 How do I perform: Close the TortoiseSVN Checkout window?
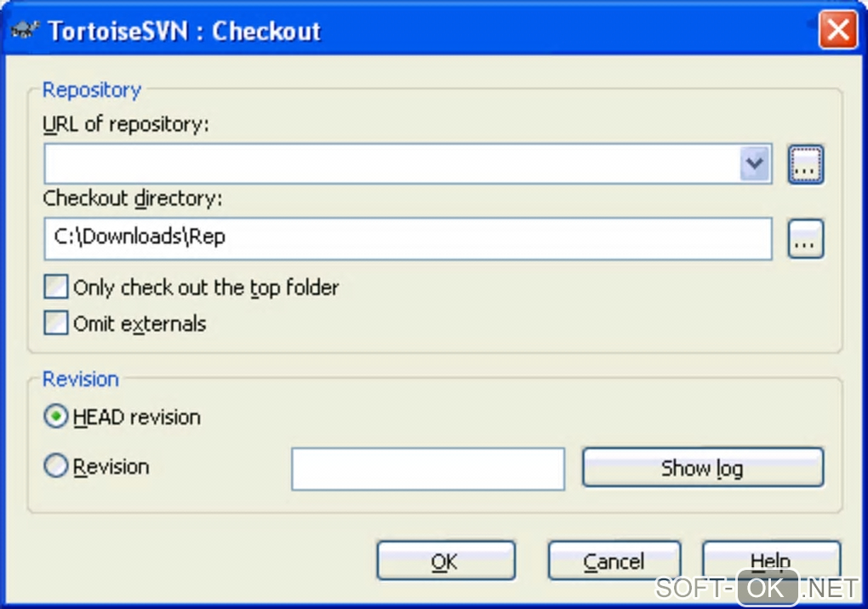tap(837, 30)
